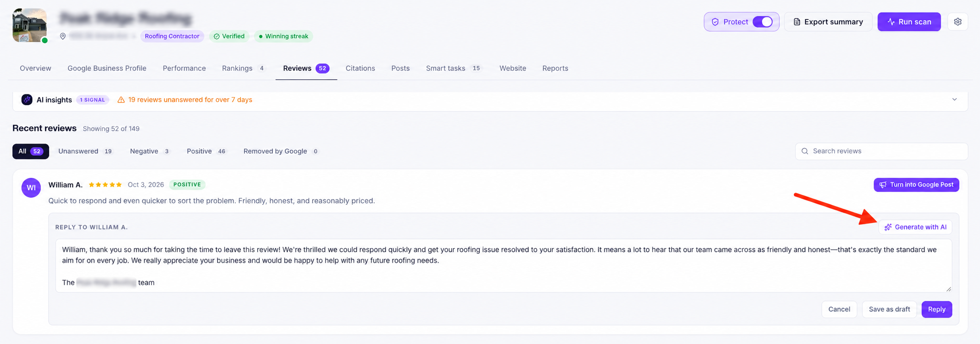Click Turn into Google Post

(917, 185)
